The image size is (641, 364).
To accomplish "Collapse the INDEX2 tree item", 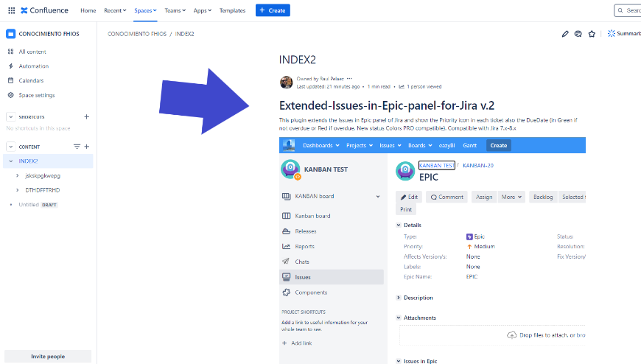I will point(11,161).
